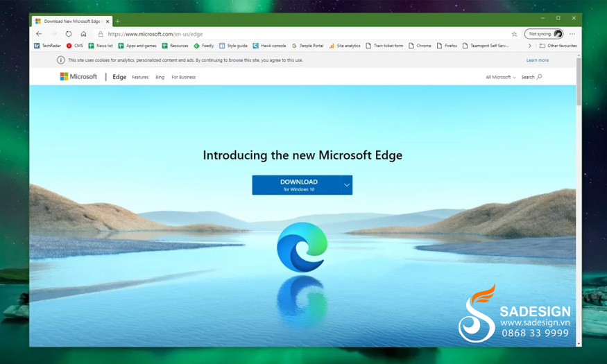
Task: Expand the download options arrow
Action: pyautogui.click(x=347, y=185)
